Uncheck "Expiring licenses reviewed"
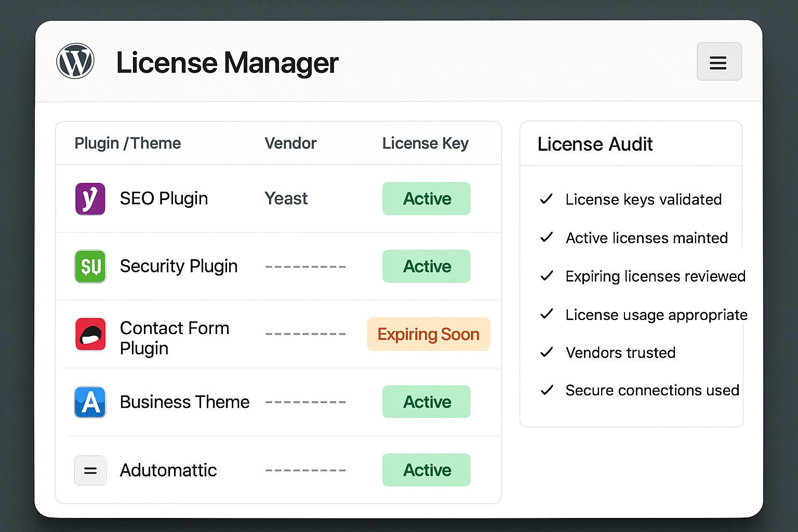 point(547,276)
